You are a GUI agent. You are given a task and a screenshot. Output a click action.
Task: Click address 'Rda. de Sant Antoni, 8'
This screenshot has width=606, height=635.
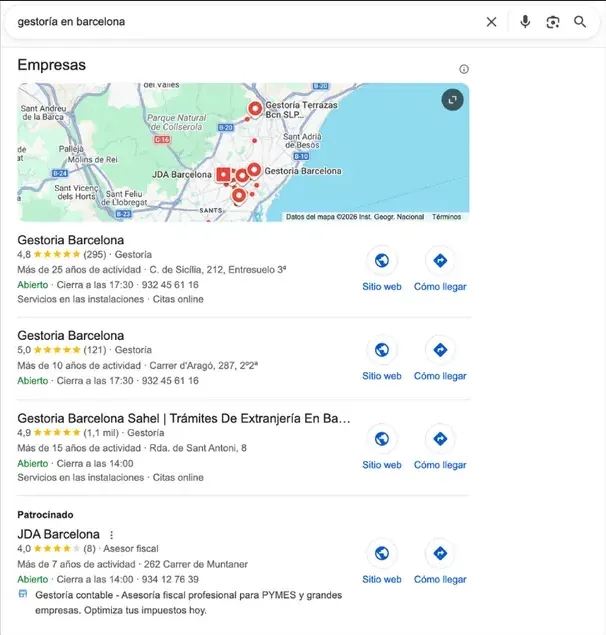[x=198, y=448]
